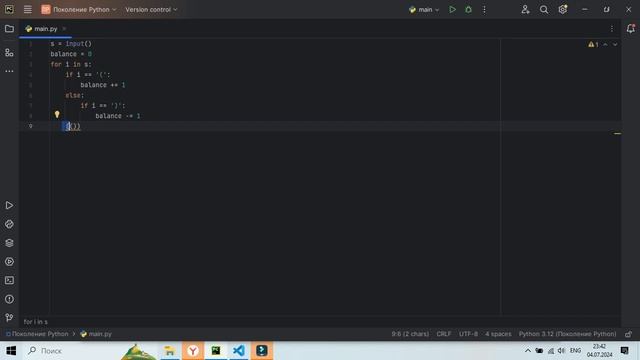Change the 4 spaces indent setting
This screenshot has height=360, width=640.
coord(498,334)
